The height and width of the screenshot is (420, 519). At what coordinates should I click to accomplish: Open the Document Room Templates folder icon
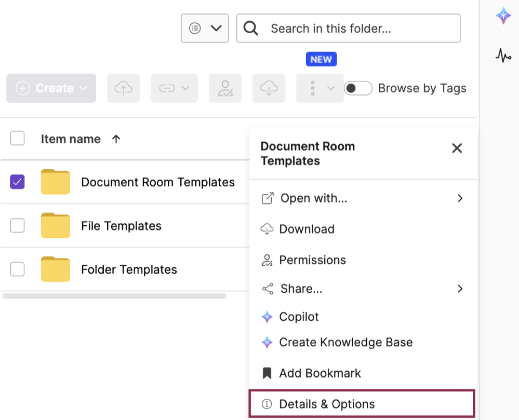pos(55,182)
